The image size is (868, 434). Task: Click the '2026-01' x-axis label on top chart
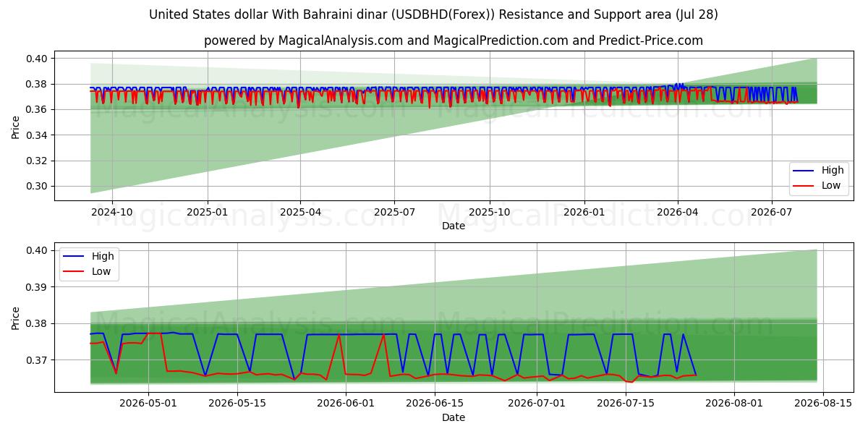[584, 213]
